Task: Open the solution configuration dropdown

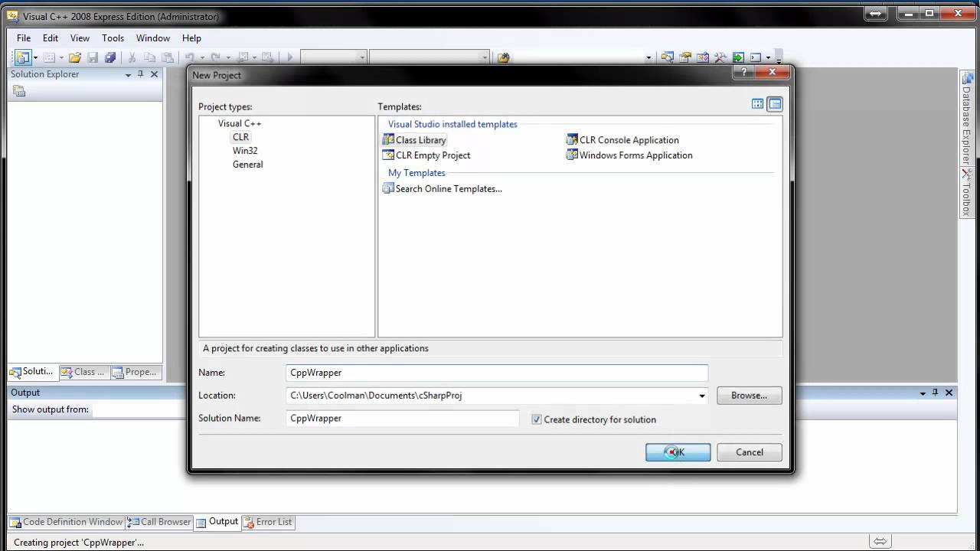Action: [362, 58]
